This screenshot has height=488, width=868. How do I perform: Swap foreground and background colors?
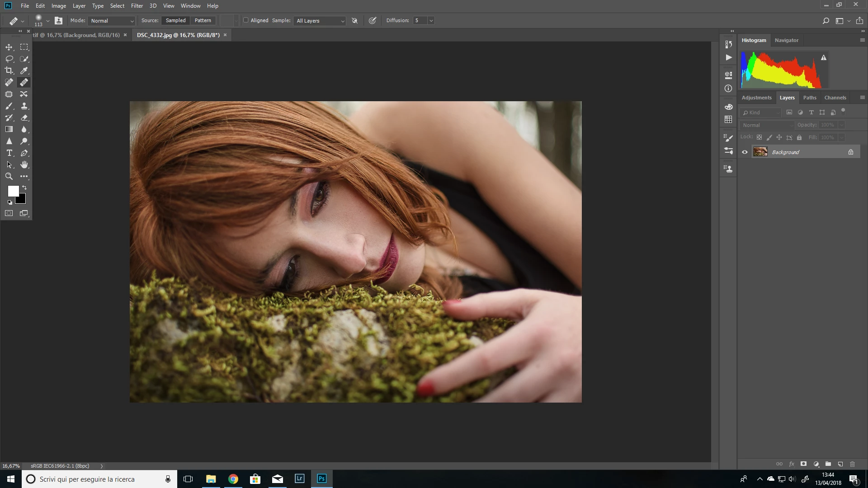24,188
